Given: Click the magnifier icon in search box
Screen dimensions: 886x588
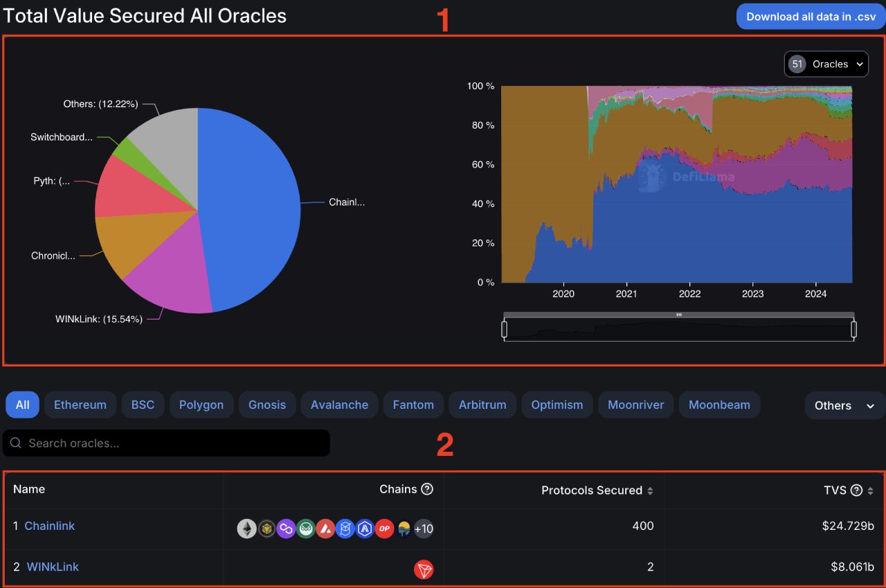Looking at the screenshot, I should point(16,443).
